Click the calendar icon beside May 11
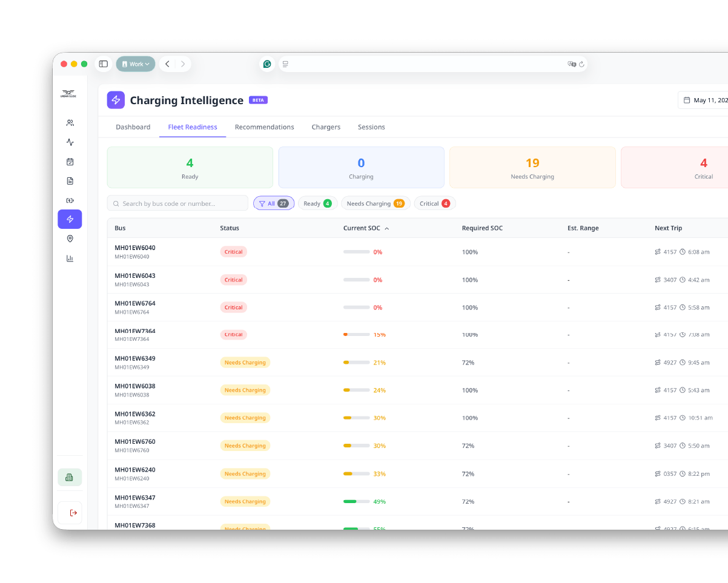728x583 pixels. click(x=687, y=100)
